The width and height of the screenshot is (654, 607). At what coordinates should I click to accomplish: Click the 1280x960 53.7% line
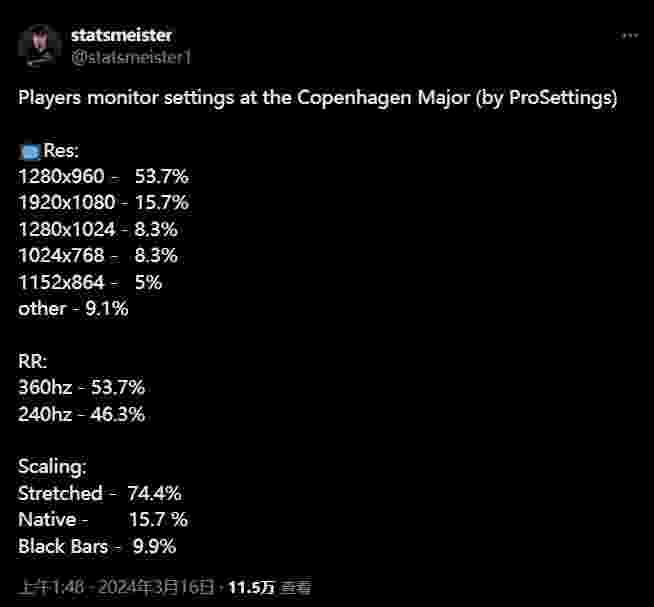pos(103,176)
